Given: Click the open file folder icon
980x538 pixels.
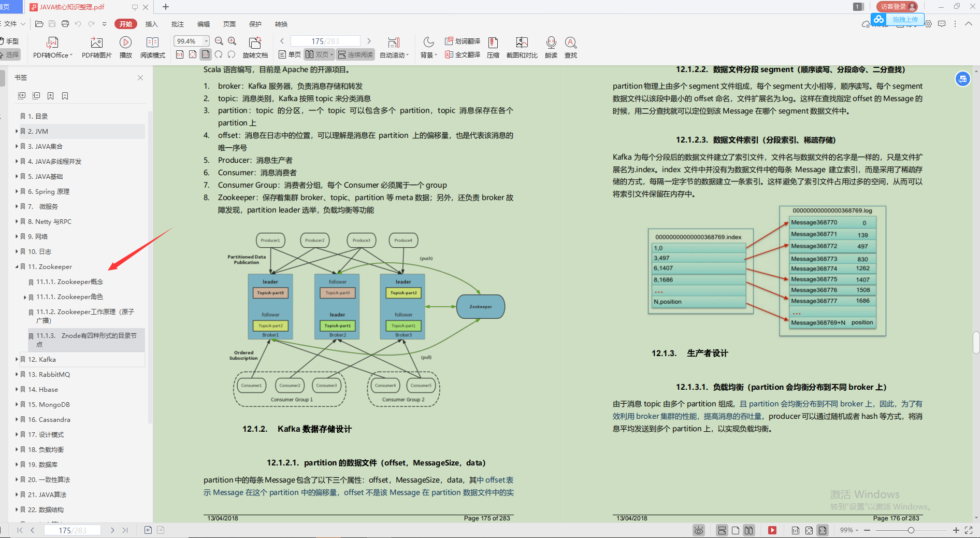Looking at the screenshot, I should pos(39,24).
